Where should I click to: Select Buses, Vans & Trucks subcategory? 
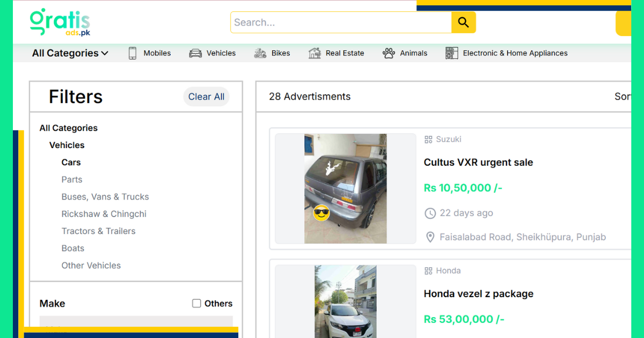105,197
